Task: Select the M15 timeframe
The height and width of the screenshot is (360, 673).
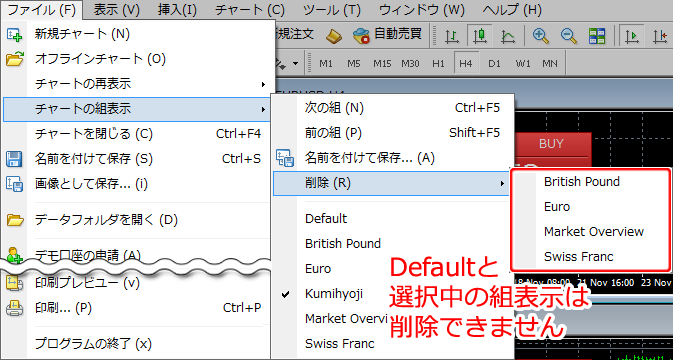Action: click(x=382, y=64)
